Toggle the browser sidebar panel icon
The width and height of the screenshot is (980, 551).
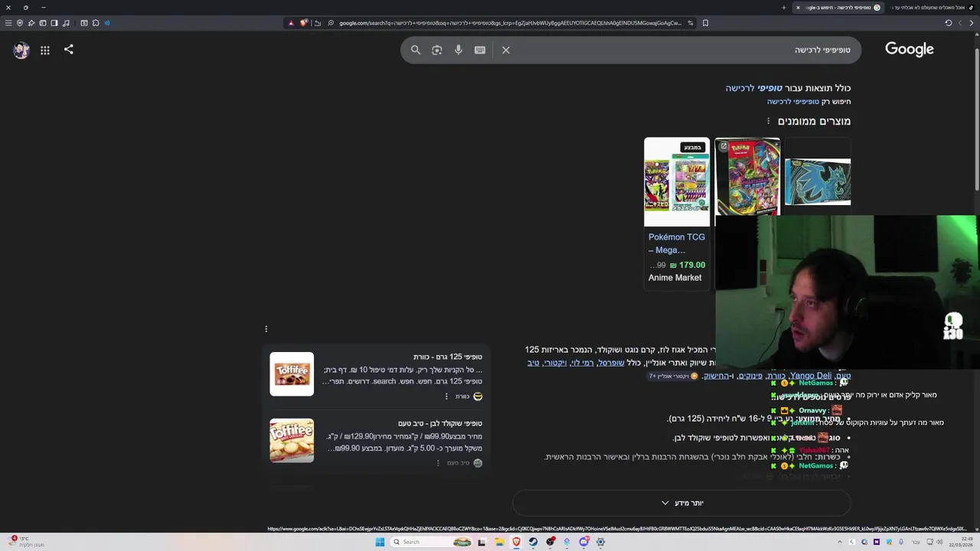tap(54, 23)
